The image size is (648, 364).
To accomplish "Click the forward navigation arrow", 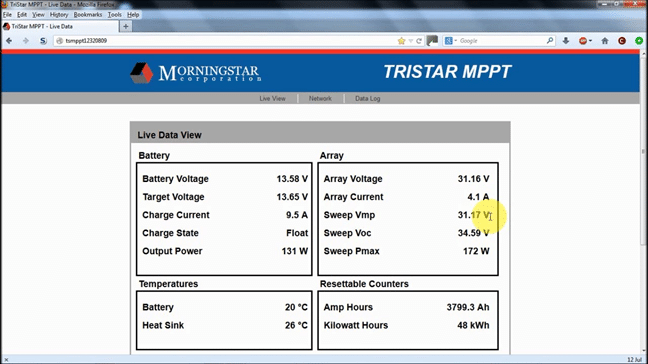I will tap(26, 40).
